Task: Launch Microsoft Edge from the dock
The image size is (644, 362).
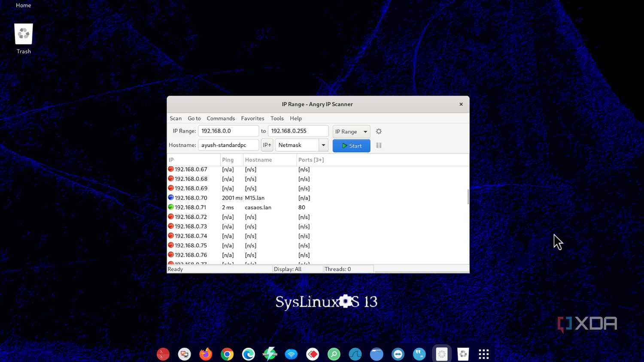Action: 249,354
